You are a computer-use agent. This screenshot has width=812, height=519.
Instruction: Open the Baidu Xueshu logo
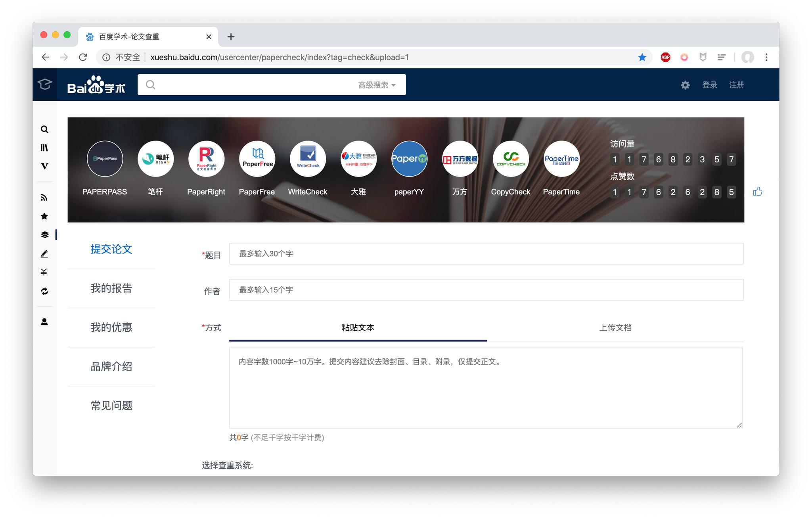point(96,85)
